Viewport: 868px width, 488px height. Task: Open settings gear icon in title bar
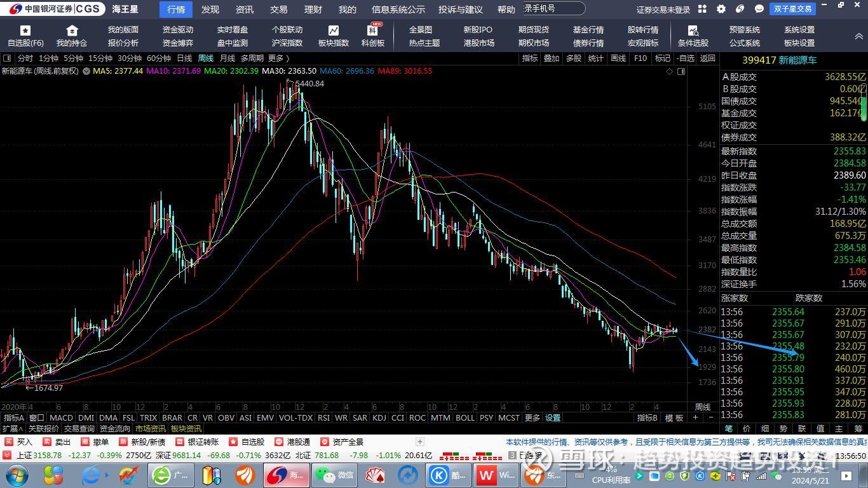coord(721,10)
